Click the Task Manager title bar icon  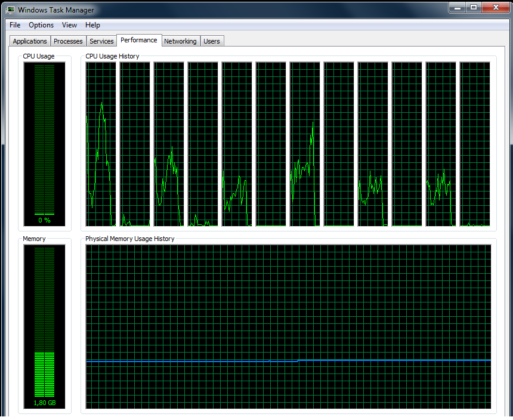click(10, 10)
